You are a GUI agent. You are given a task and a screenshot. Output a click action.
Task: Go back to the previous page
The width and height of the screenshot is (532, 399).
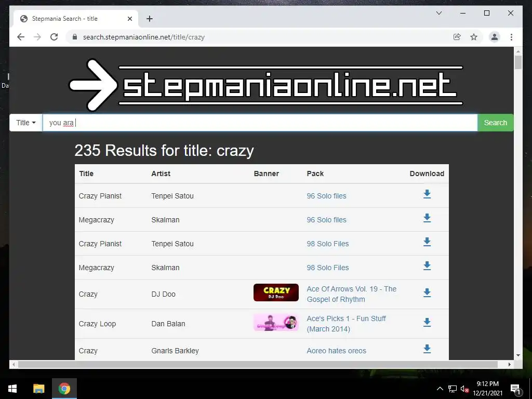pyautogui.click(x=21, y=37)
